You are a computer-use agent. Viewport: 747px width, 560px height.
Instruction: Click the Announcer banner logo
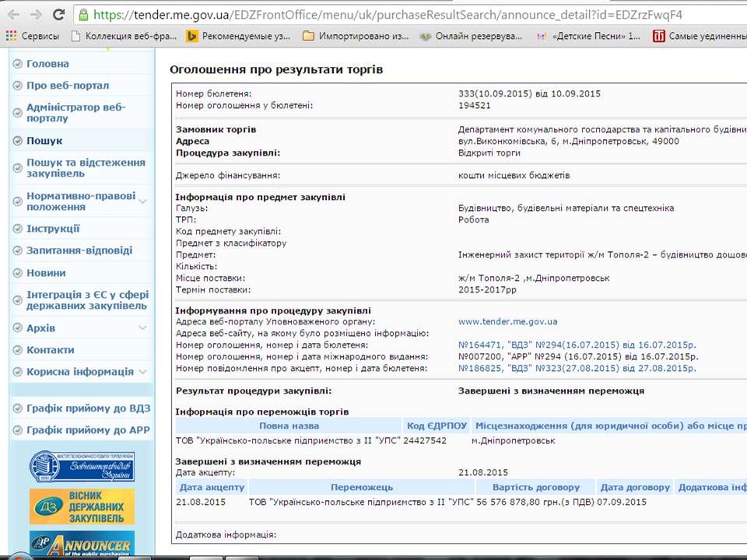tap(82, 544)
